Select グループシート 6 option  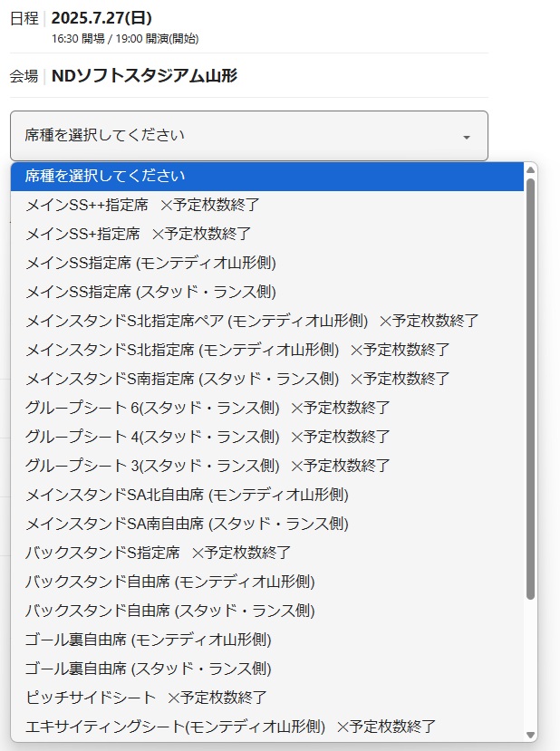coord(266,408)
